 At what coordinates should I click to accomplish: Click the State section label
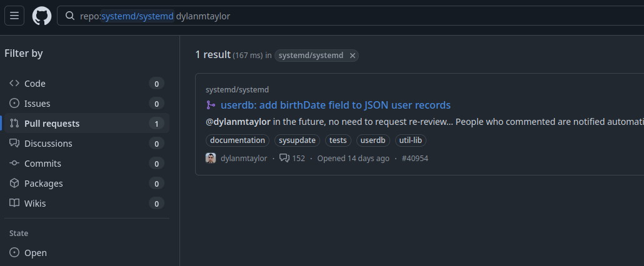click(x=19, y=233)
